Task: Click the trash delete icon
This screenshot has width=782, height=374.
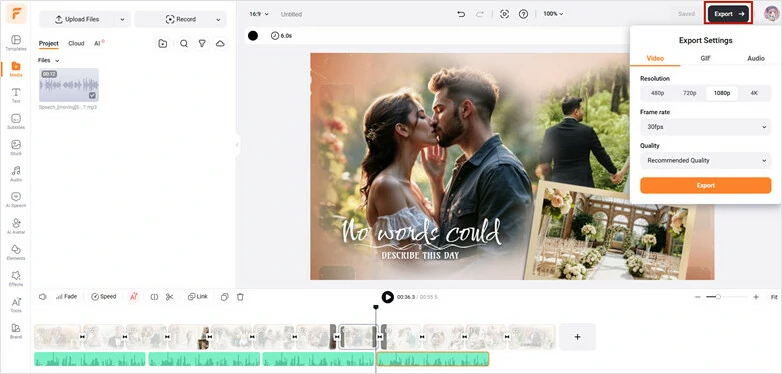Action: click(x=240, y=297)
